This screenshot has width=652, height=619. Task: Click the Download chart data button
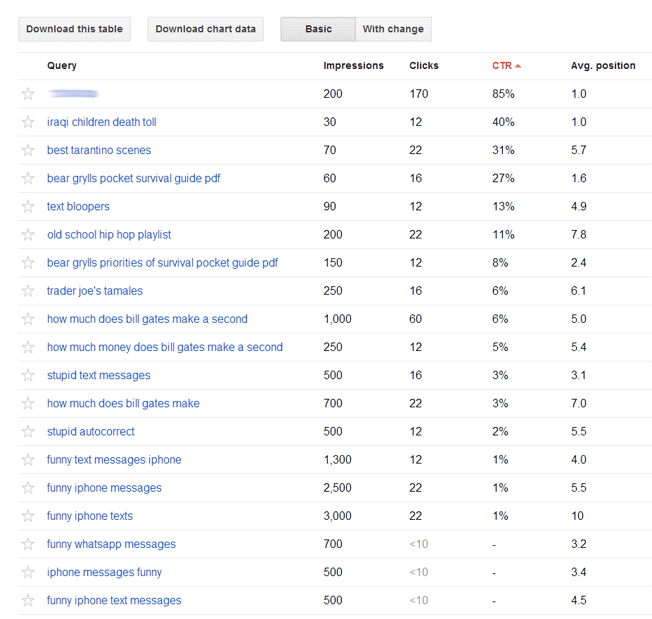[206, 29]
